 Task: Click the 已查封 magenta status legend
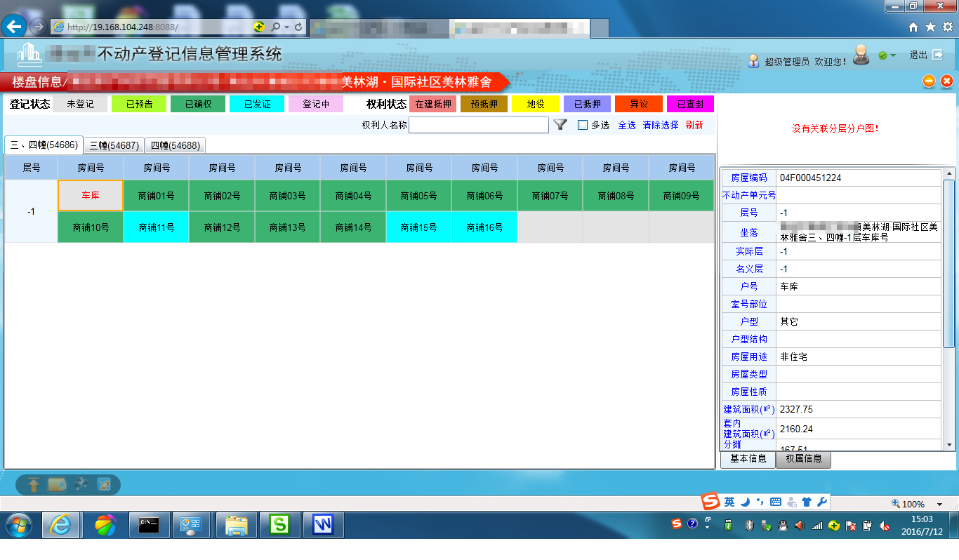coord(690,104)
